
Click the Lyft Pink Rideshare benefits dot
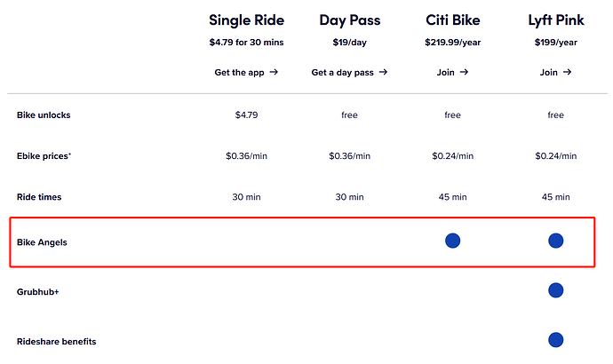coord(556,339)
